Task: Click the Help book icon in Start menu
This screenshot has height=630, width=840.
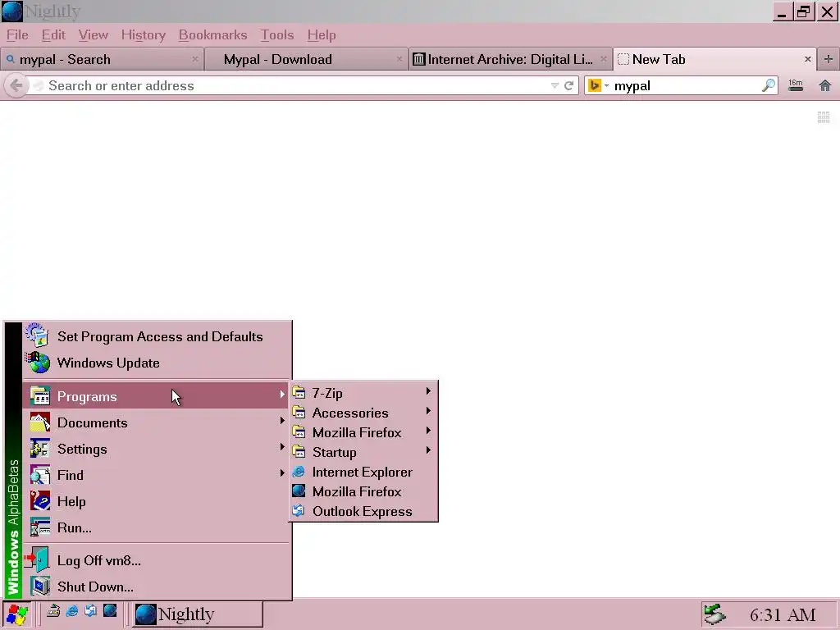Action: click(x=40, y=501)
